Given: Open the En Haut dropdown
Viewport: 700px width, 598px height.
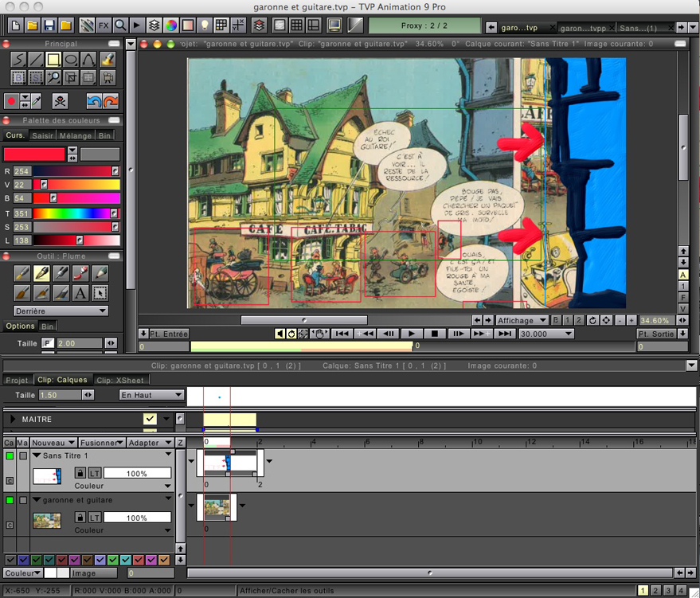Looking at the screenshot, I should (x=151, y=395).
